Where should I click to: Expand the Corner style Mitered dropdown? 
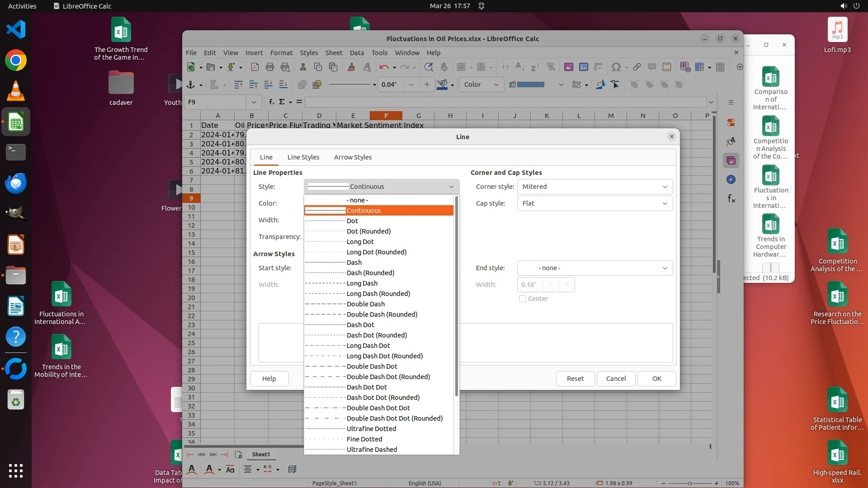(594, 187)
